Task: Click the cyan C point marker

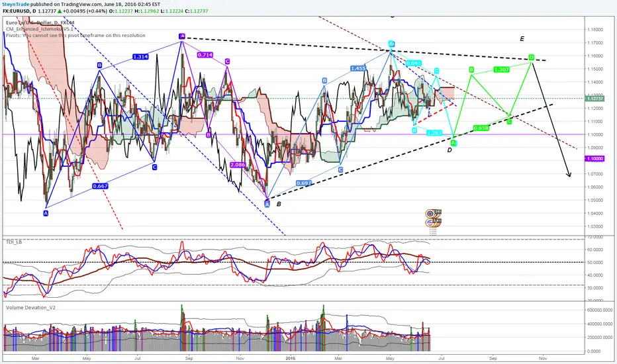Action: coord(436,71)
